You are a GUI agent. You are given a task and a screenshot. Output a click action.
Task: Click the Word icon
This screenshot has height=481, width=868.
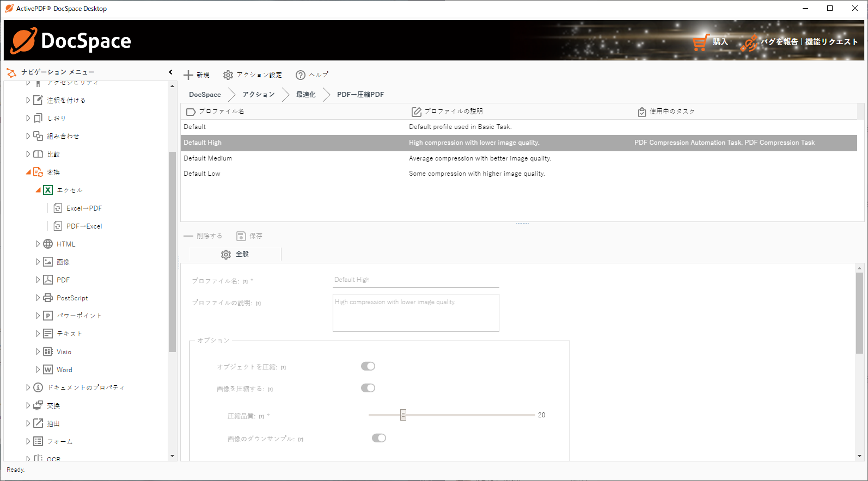tap(48, 369)
